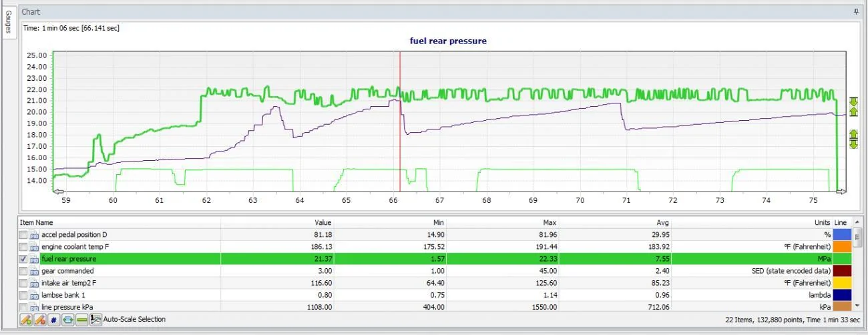Click the navy color swatch for lambse bank 1
The image size is (868, 335).
pos(842,295)
